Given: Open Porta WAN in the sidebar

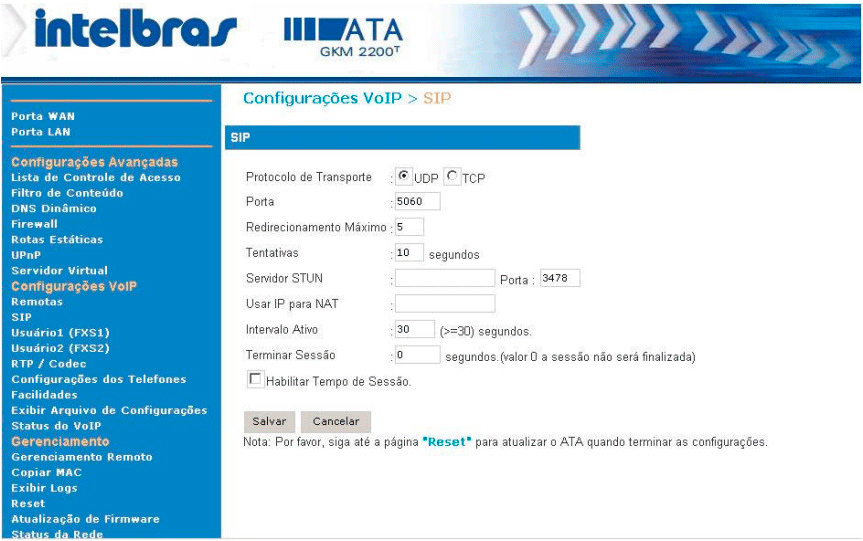Looking at the screenshot, I should [x=43, y=116].
